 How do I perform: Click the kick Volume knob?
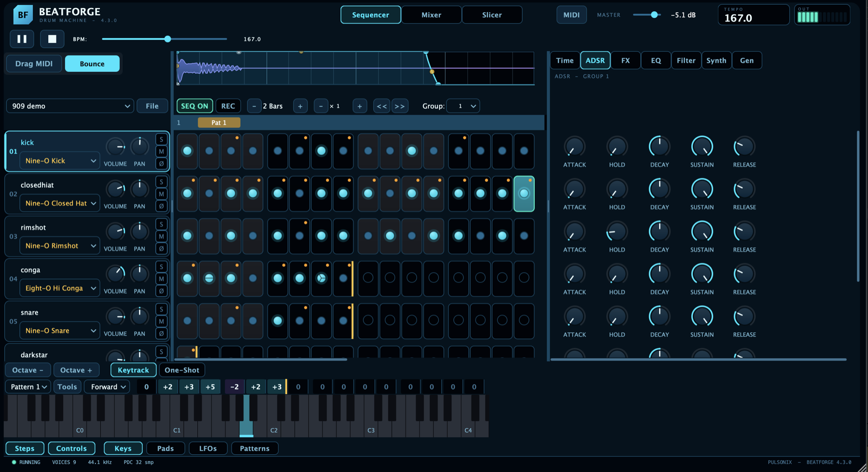(115, 147)
